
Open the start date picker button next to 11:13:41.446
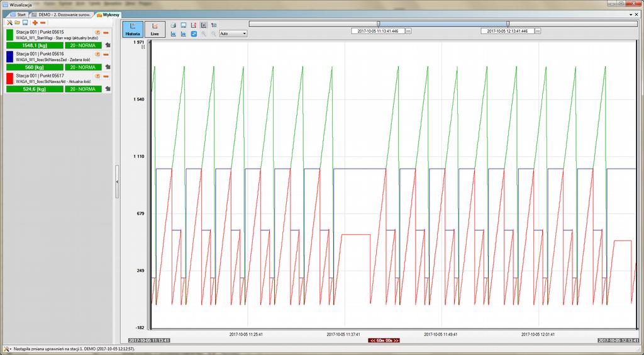(x=408, y=31)
